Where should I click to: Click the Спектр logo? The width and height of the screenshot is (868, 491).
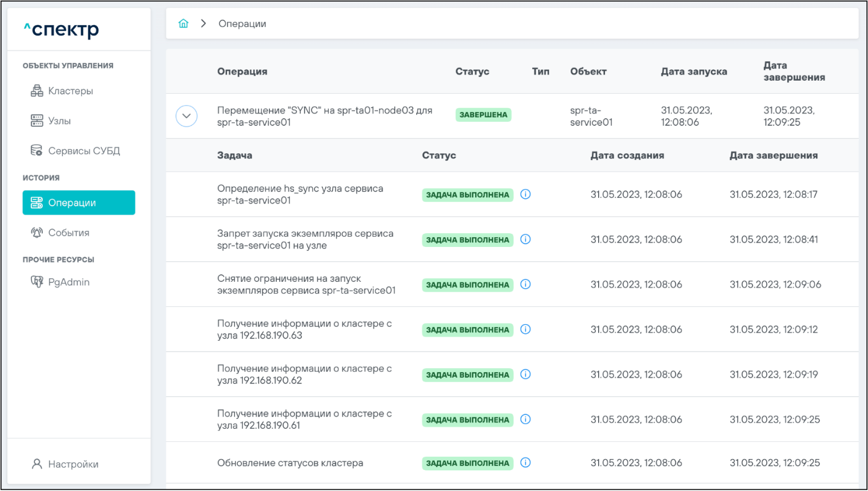pos(62,29)
